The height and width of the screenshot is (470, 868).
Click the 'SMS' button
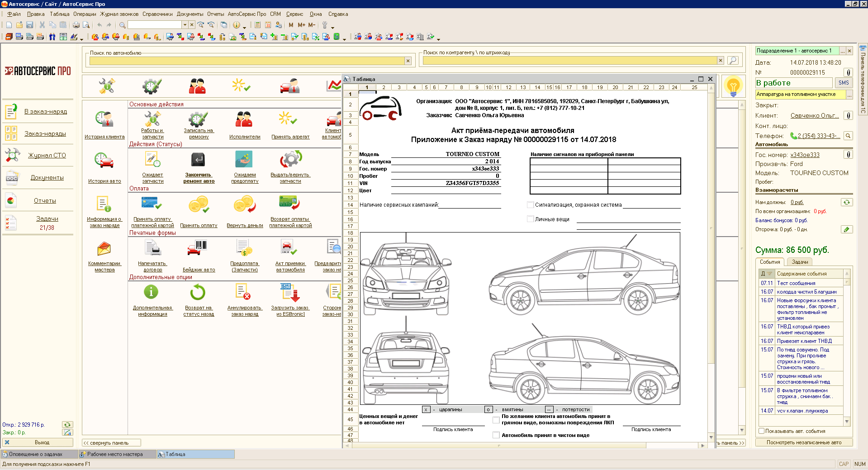844,83
